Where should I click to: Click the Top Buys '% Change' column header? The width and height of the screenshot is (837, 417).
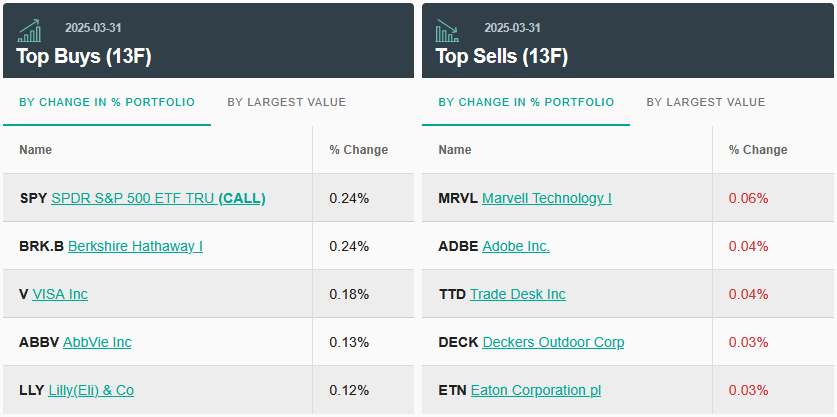pyautogui.click(x=358, y=150)
